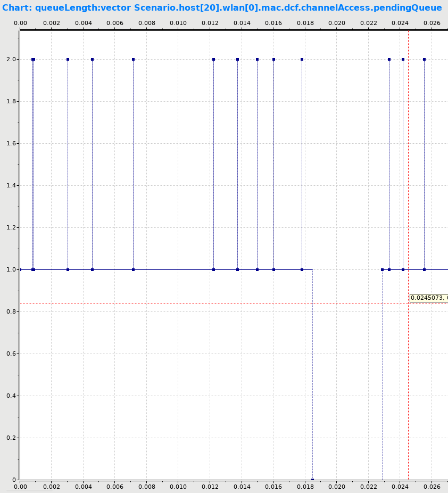Click the 2.0 label on the vertical axis
Screen dimensions: 448x493
[x=10, y=60]
